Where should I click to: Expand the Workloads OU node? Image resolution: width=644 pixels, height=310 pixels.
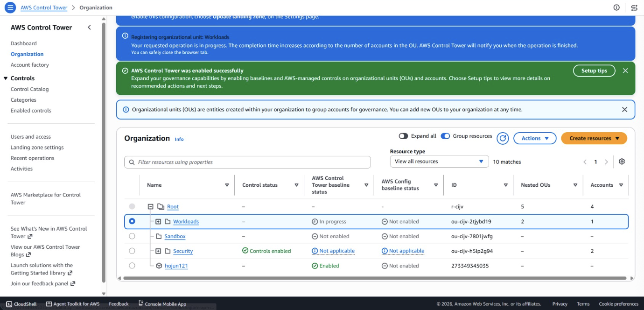pos(158,221)
